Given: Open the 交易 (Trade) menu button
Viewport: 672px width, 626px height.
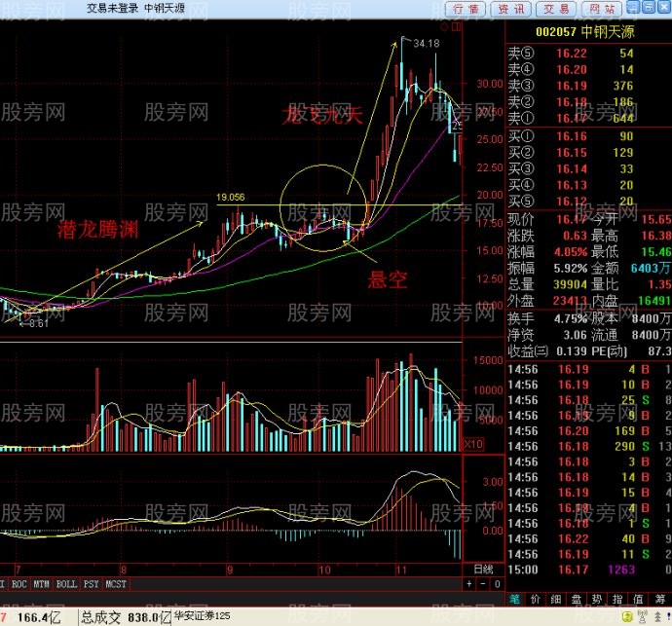Looking at the screenshot, I should 557,9.
